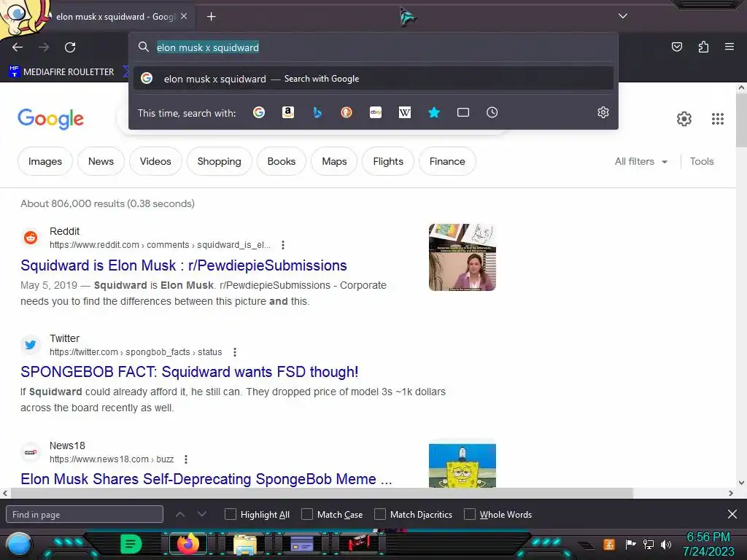The image size is (747, 560).
Task: Switch to Books results
Action: [x=281, y=161]
